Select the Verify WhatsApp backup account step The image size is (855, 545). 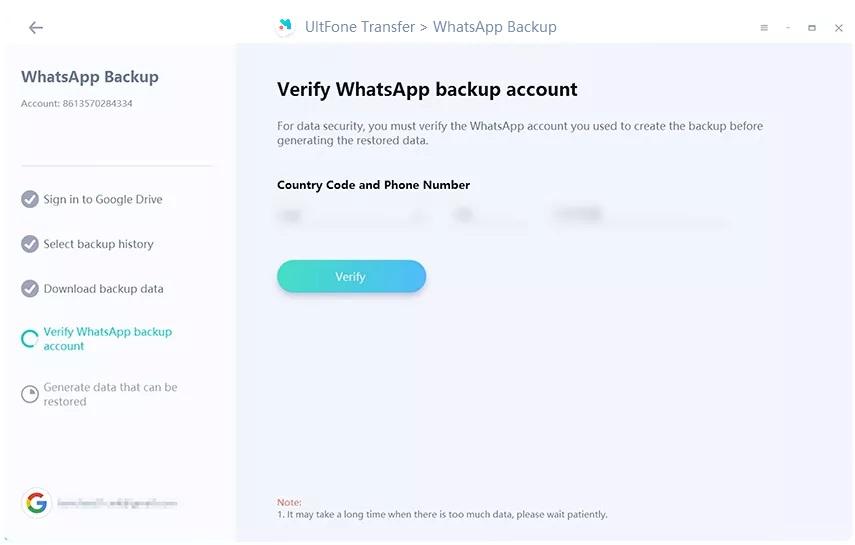click(107, 339)
